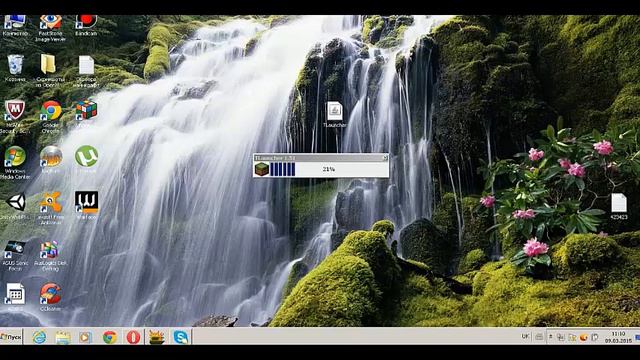Launch FastStone Image Viewer shortcut
The height and width of the screenshot is (360, 640).
coord(51,28)
